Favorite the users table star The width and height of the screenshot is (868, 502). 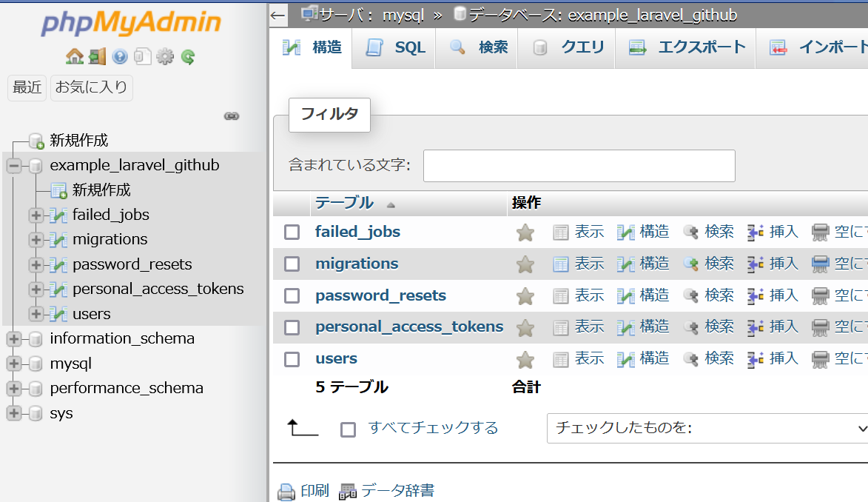[x=525, y=360]
